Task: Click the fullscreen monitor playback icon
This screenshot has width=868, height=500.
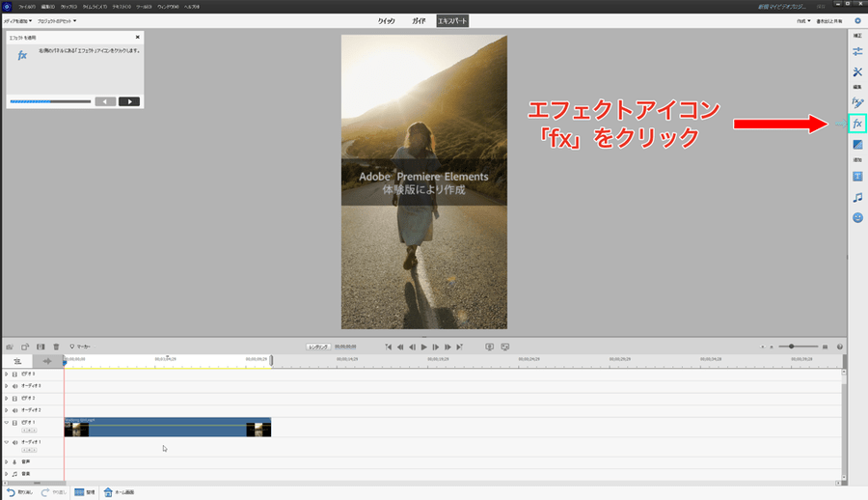Action: (489, 347)
